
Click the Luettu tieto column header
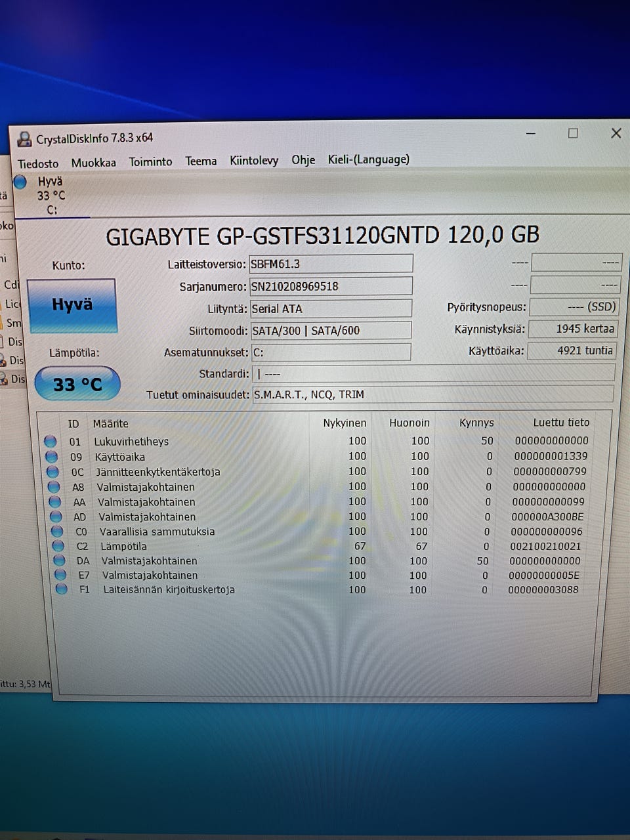(x=561, y=422)
